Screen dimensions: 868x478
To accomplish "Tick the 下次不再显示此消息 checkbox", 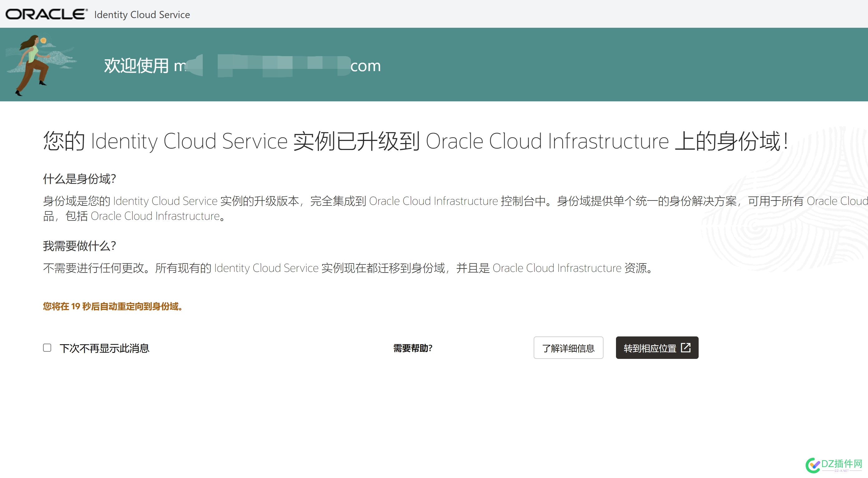I will point(47,348).
